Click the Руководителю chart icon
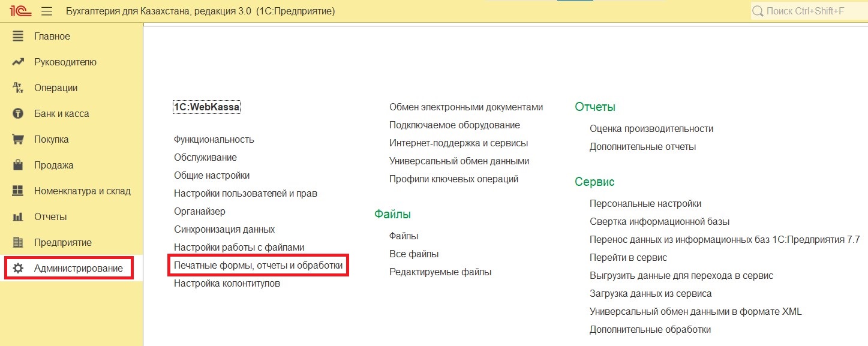This screenshot has width=868, height=346. pos(18,62)
